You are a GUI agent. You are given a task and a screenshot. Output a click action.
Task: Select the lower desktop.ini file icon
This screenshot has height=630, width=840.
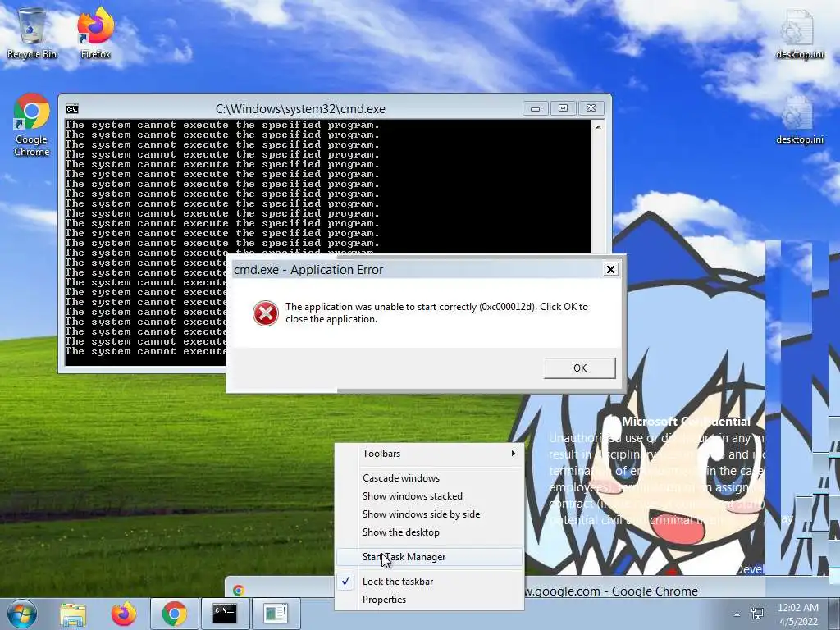(799, 121)
